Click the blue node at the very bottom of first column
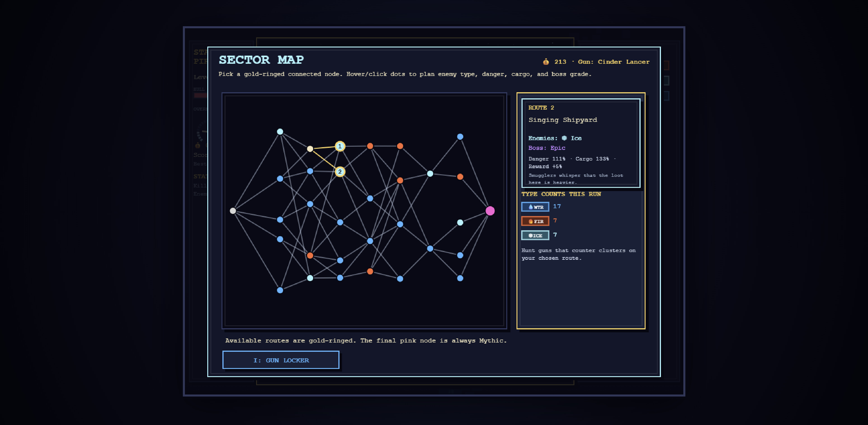The width and height of the screenshot is (868, 425). pyautogui.click(x=280, y=290)
